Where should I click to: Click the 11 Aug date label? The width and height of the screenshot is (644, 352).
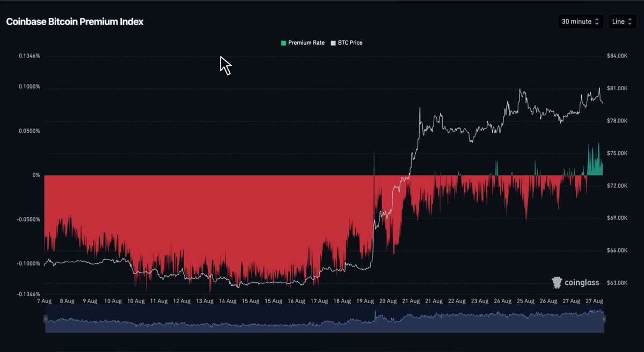click(x=158, y=301)
